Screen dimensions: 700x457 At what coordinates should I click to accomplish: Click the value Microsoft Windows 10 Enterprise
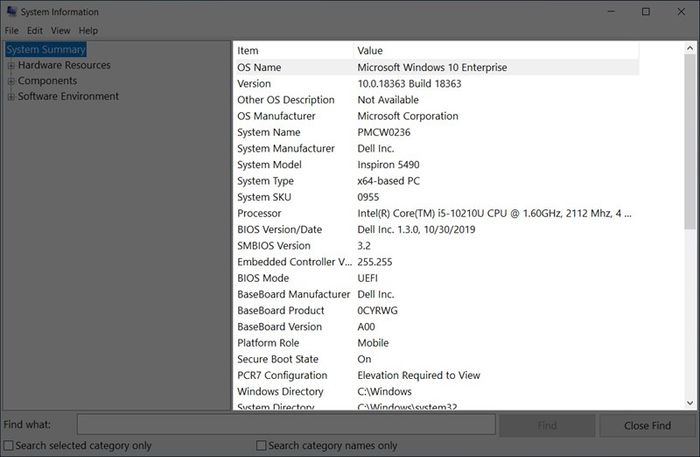432,67
